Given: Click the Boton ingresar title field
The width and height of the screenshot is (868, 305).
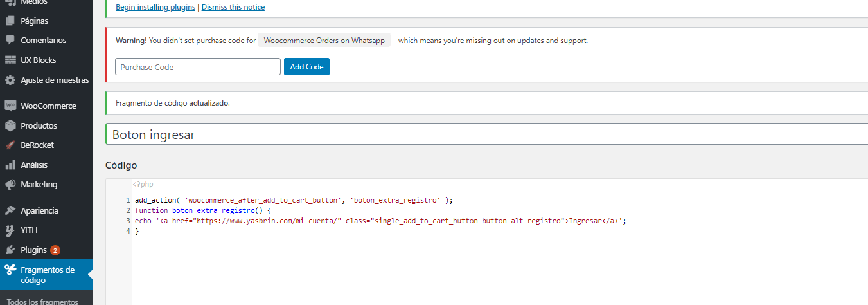Looking at the screenshot, I should tap(486, 134).
